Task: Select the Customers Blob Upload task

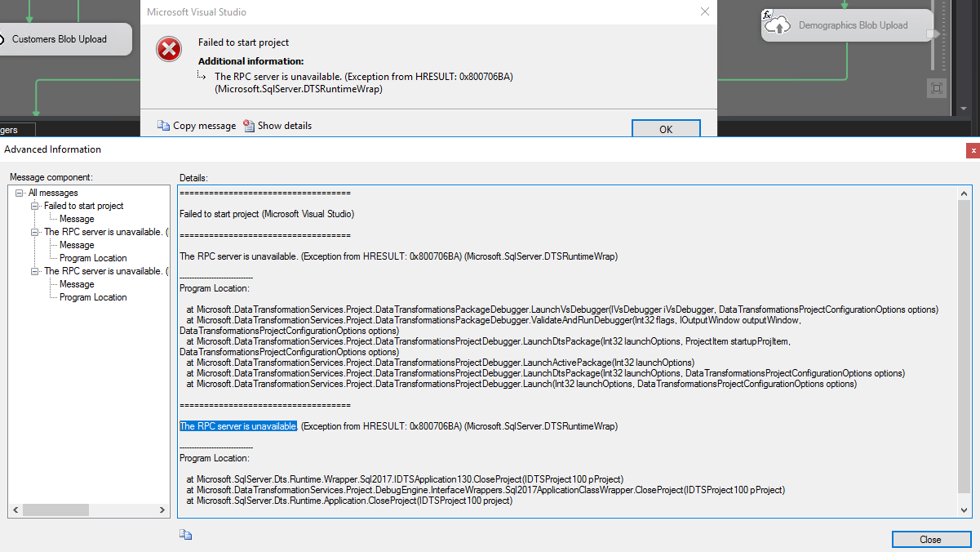Action: [65, 39]
